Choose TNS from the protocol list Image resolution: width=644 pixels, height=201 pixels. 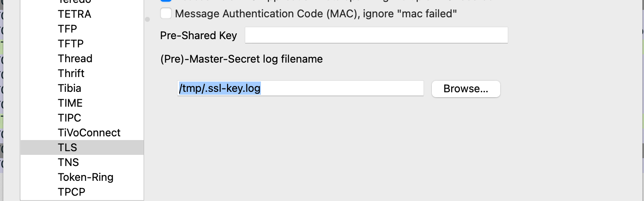(68, 162)
